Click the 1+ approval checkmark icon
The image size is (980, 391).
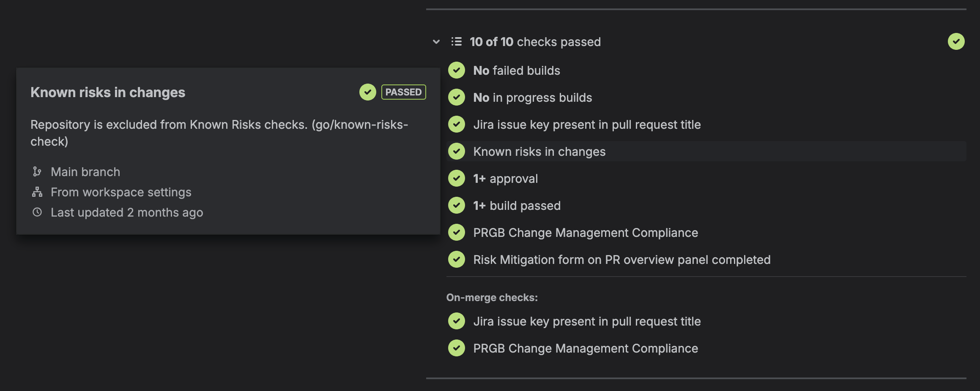(x=457, y=178)
